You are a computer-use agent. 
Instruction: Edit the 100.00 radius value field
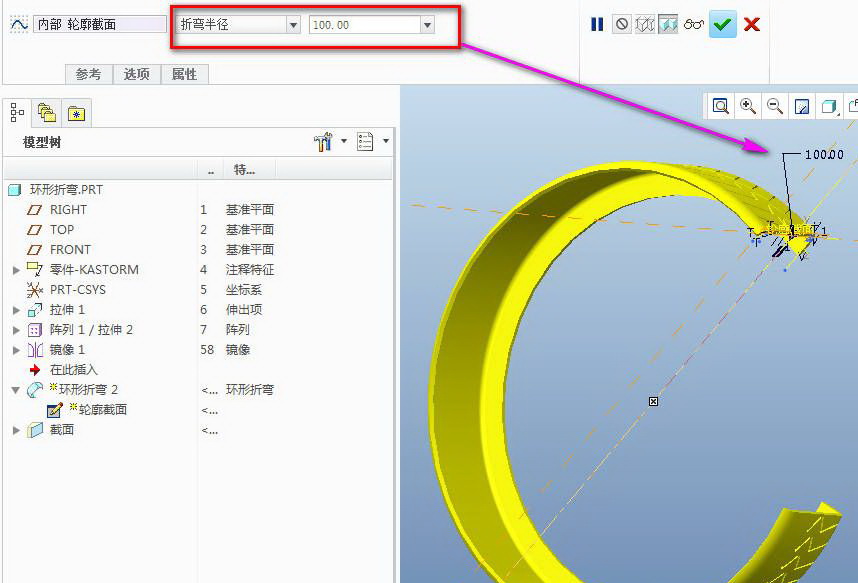(365, 25)
